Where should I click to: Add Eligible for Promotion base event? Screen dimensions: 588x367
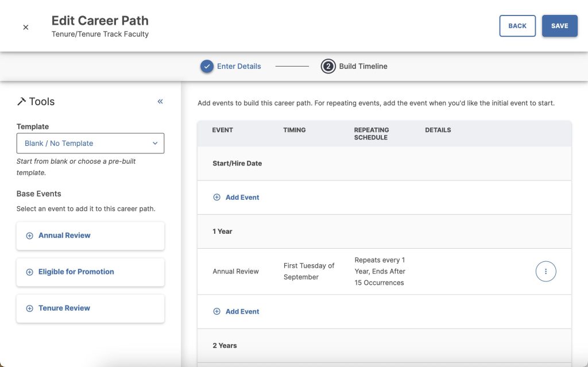coord(90,272)
